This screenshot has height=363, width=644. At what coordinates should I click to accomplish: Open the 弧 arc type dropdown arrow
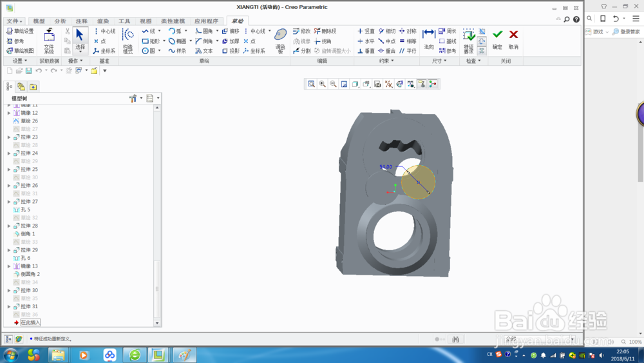[x=185, y=31]
